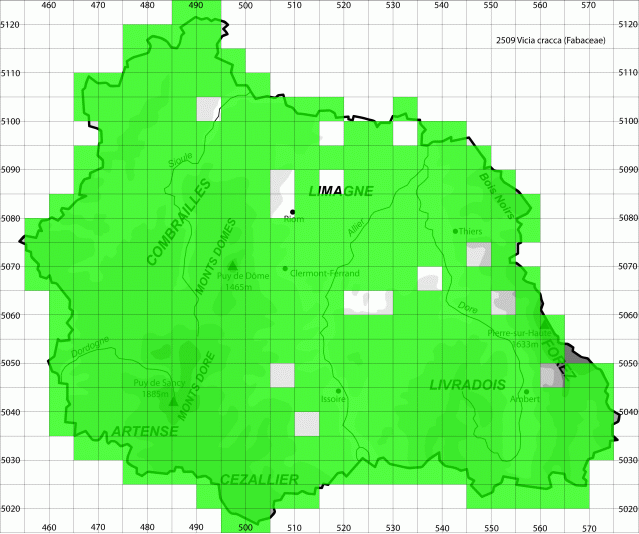
Task: Select the LIMAGNE region label
Action: point(341,191)
